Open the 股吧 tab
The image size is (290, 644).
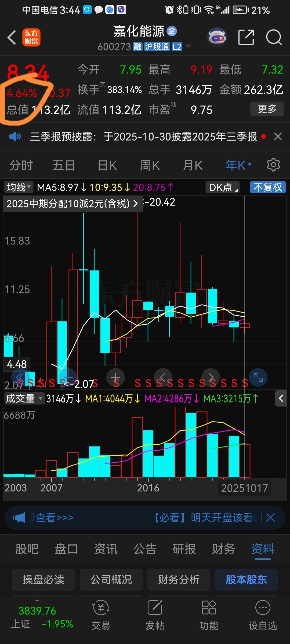[x=27, y=549]
